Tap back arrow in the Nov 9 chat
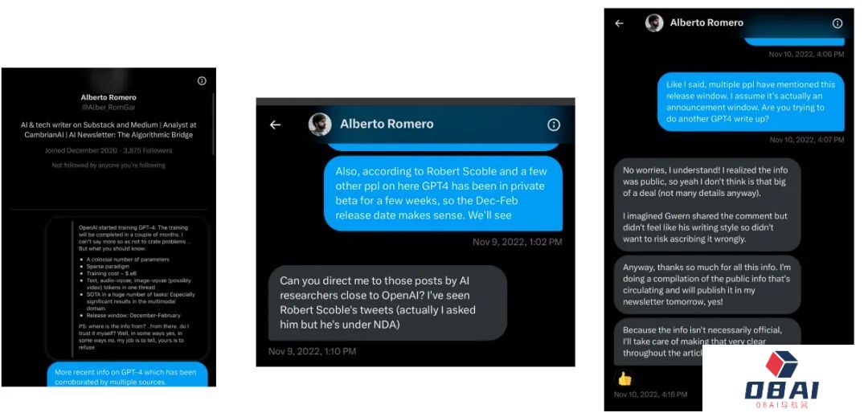This screenshot has height=417, width=868. 275,125
